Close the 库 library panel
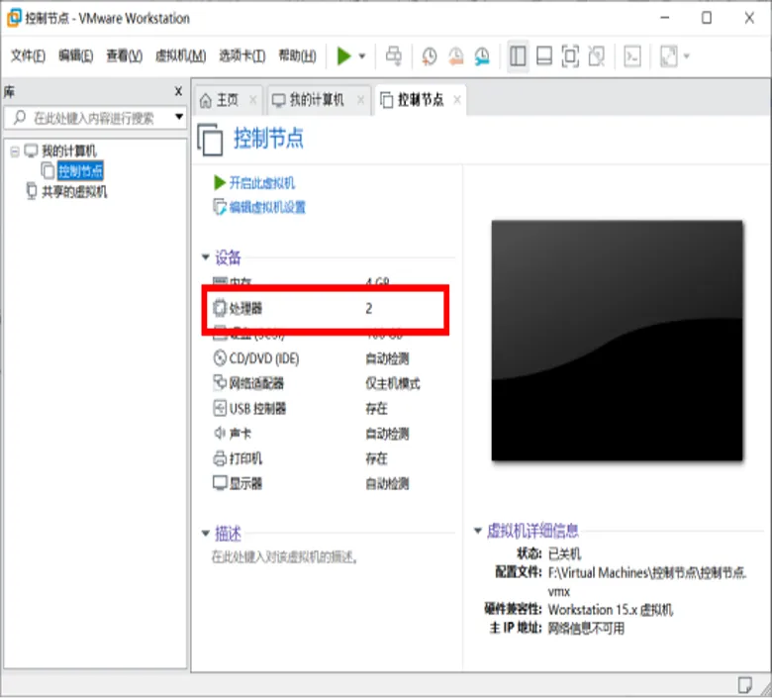The width and height of the screenshot is (772, 700). [x=178, y=92]
